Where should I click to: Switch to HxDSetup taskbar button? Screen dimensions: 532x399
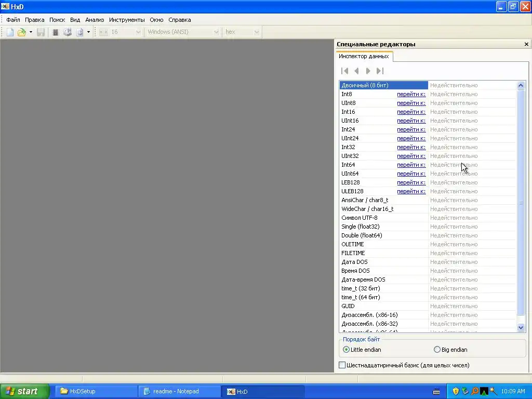click(96, 391)
